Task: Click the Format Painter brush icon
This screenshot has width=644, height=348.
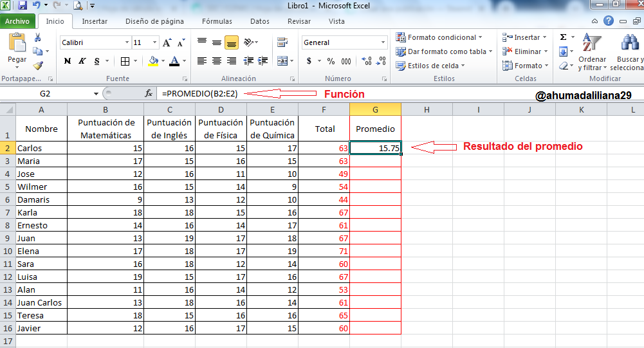Action: click(x=38, y=66)
